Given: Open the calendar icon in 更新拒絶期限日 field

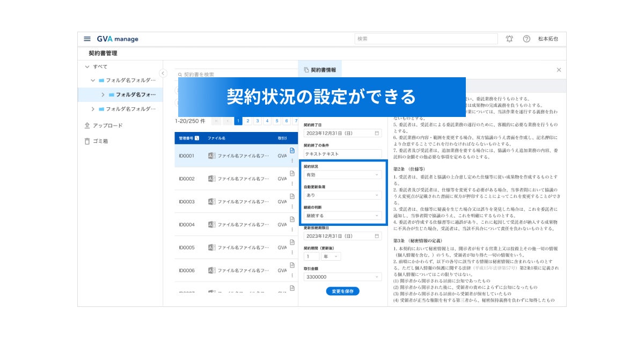Looking at the screenshot, I should coord(377,236).
